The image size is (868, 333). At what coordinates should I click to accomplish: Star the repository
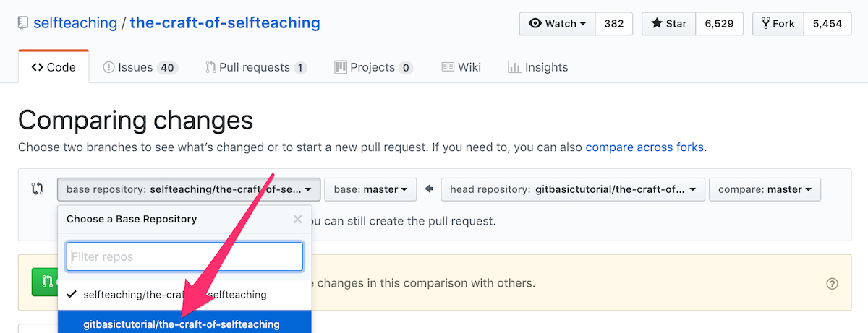(x=669, y=23)
